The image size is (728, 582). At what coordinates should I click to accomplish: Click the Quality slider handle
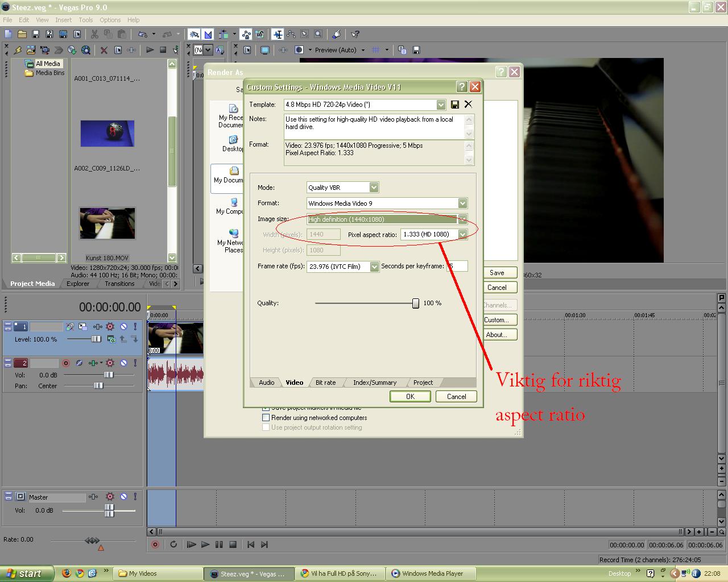click(416, 304)
